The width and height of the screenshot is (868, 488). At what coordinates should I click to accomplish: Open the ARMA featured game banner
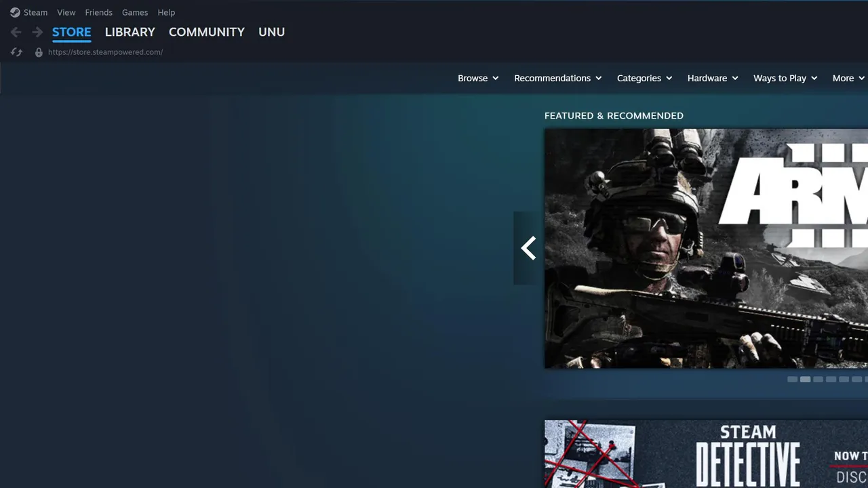click(706, 249)
